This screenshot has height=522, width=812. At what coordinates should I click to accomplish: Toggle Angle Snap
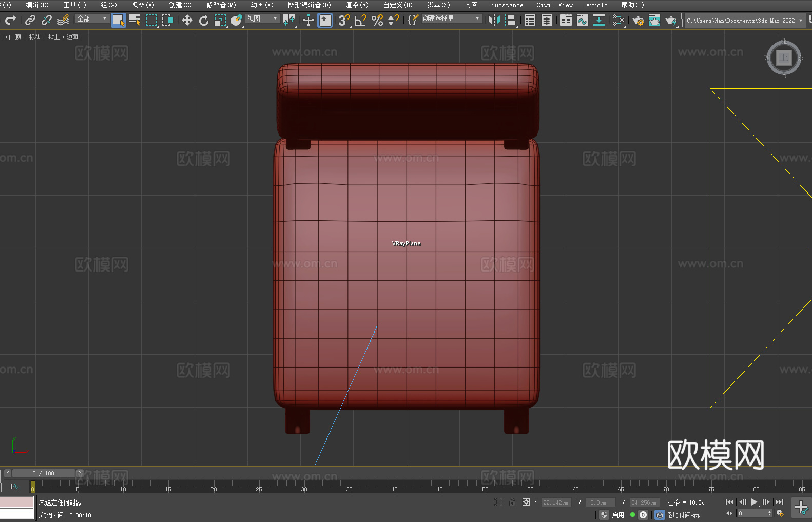click(361, 20)
